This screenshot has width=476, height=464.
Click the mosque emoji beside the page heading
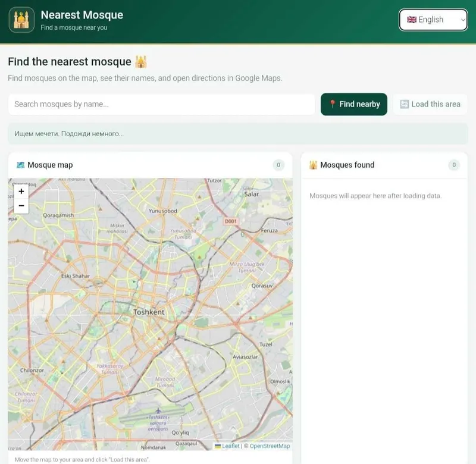(141, 62)
